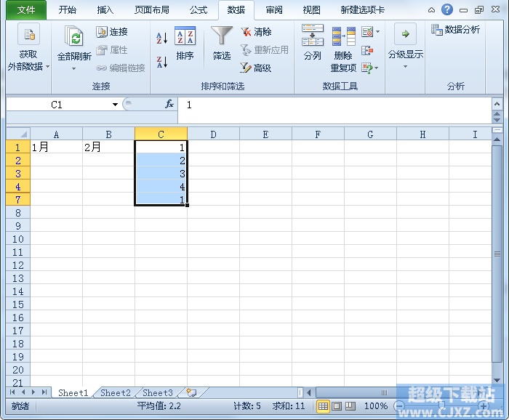Minimize the ribbon with caret icon
Viewport: 509px width, 420px height.
(x=431, y=10)
